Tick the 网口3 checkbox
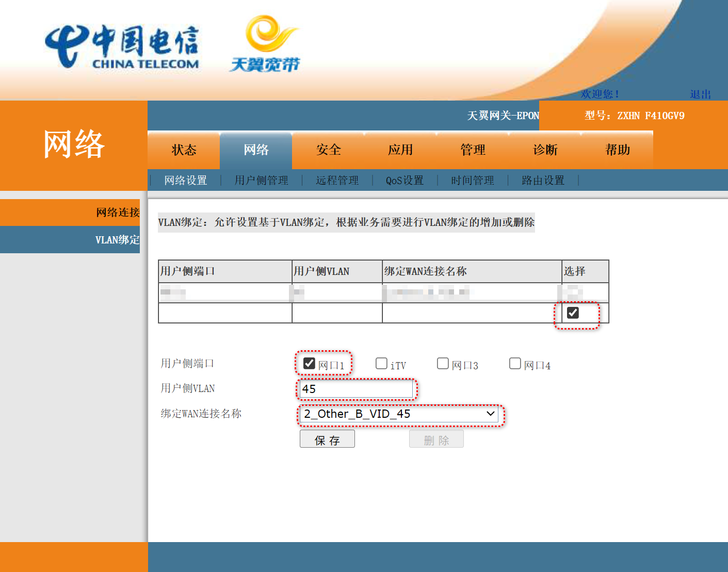Screen dimensions: 728x572 (x=443, y=364)
